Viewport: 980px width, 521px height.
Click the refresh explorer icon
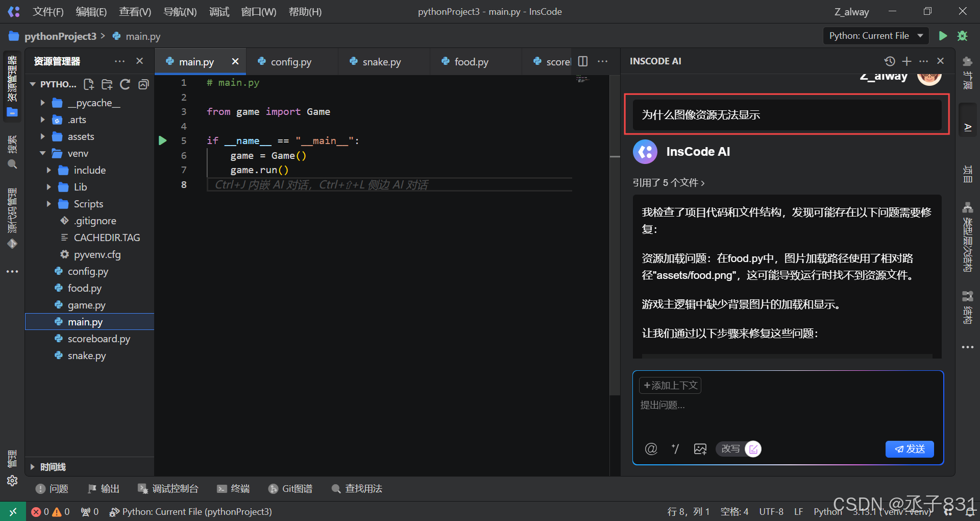coord(125,84)
